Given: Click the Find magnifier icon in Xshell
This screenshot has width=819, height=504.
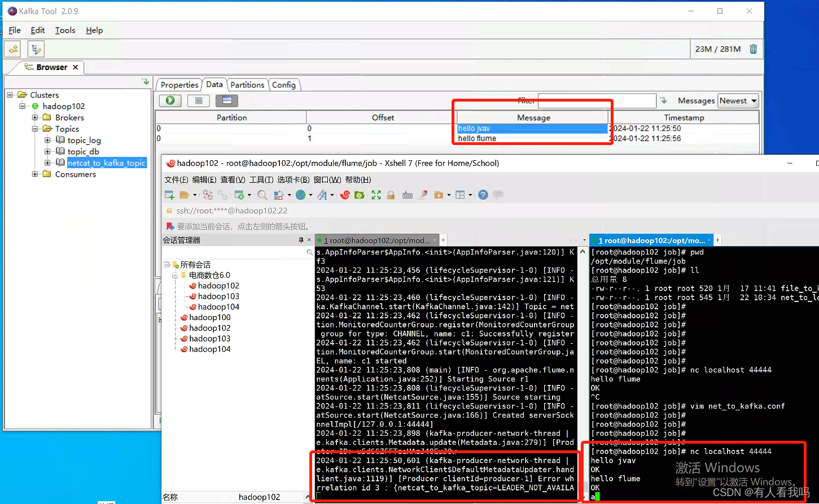Looking at the screenshot, I should pyautogui.click(x=262, y=195).
